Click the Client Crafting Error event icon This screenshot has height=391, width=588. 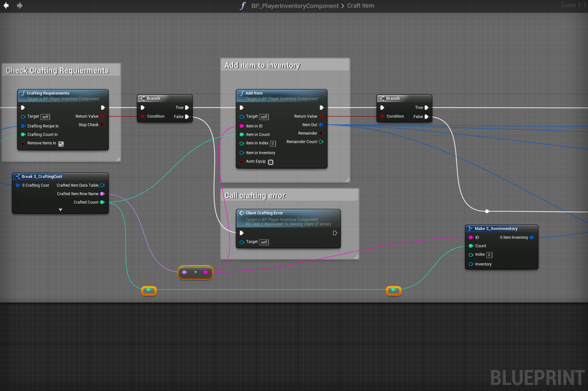point(242,213)
